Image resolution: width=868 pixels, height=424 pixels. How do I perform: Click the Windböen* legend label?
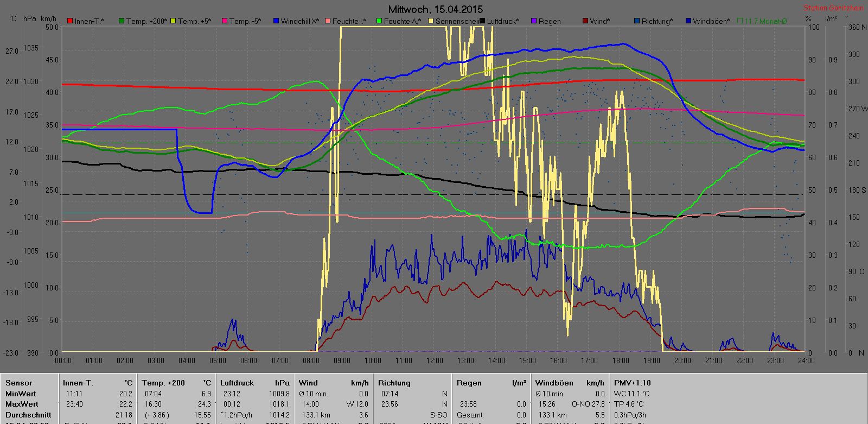(711, 21)
